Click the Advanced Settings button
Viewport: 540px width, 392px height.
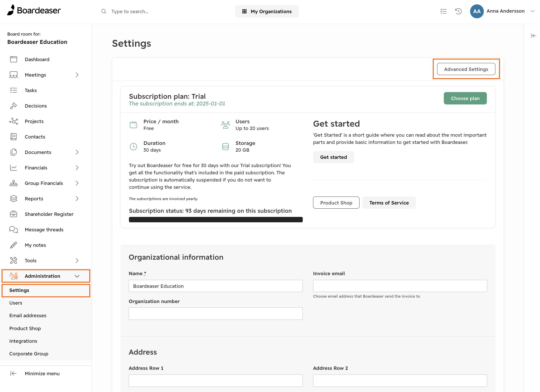point(466,69)
